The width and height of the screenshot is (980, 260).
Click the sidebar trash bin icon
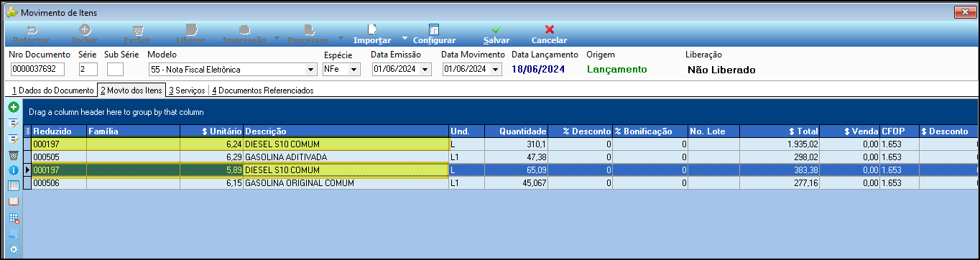tap(13, 154)
